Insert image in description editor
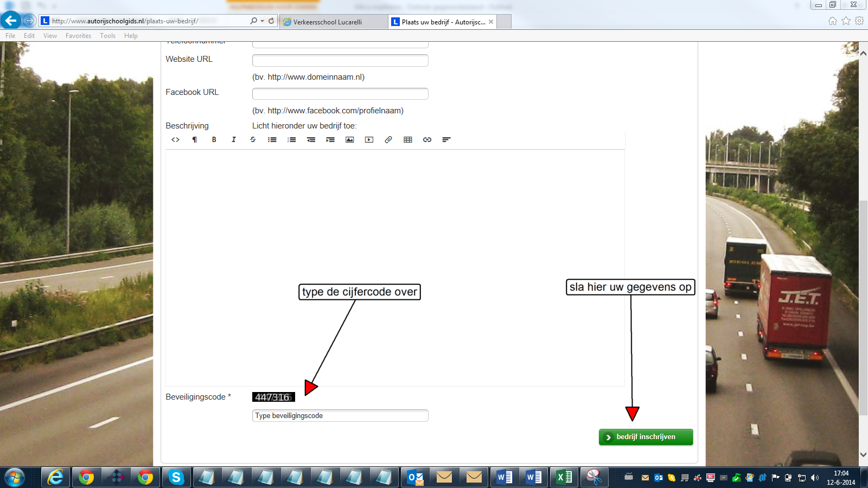This screenshot has width=868, height=488. coord(350,140)
